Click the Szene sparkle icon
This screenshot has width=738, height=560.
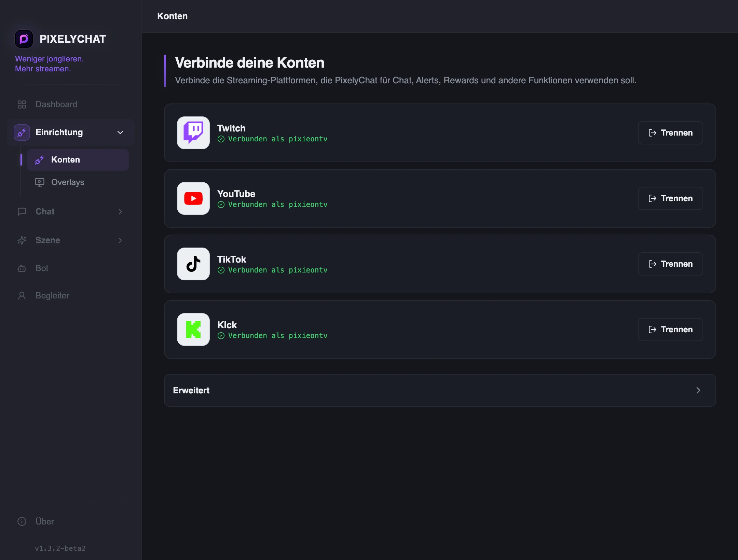coord(22,240)
